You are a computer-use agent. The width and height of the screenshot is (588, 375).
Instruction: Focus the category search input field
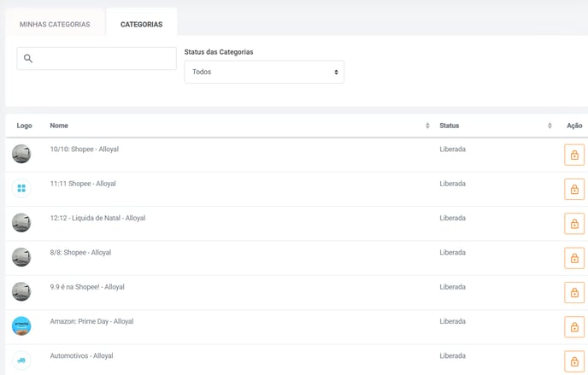click(x=97, y=58)
